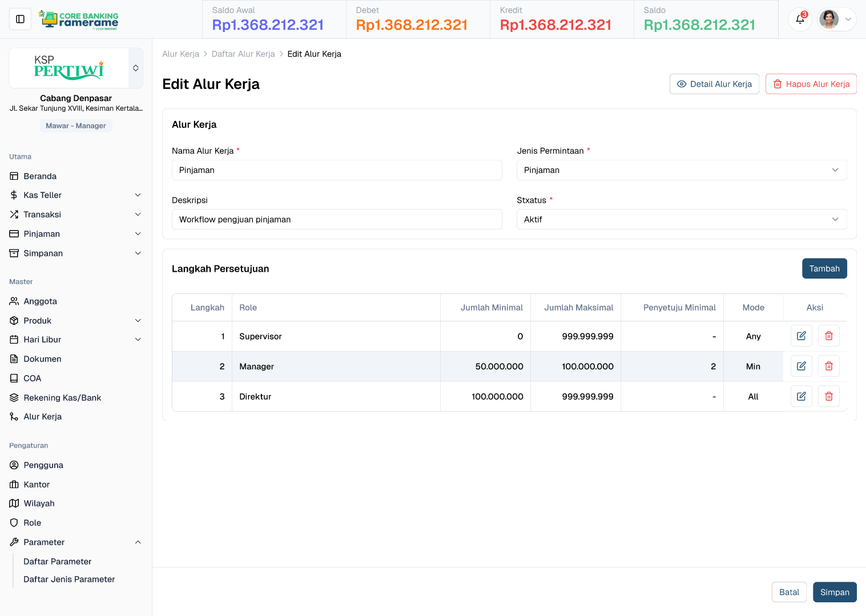Delete the Manager approval step

[828, 367]
